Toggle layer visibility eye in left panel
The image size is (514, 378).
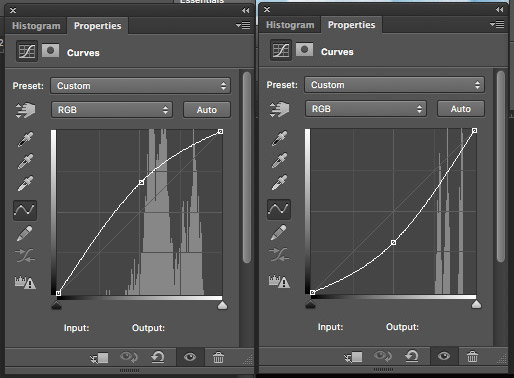coord(190,357)
